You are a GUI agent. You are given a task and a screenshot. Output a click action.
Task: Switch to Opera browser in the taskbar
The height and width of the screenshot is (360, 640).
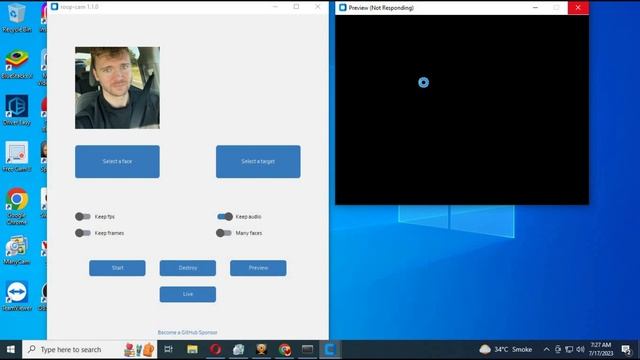[216, 349]
